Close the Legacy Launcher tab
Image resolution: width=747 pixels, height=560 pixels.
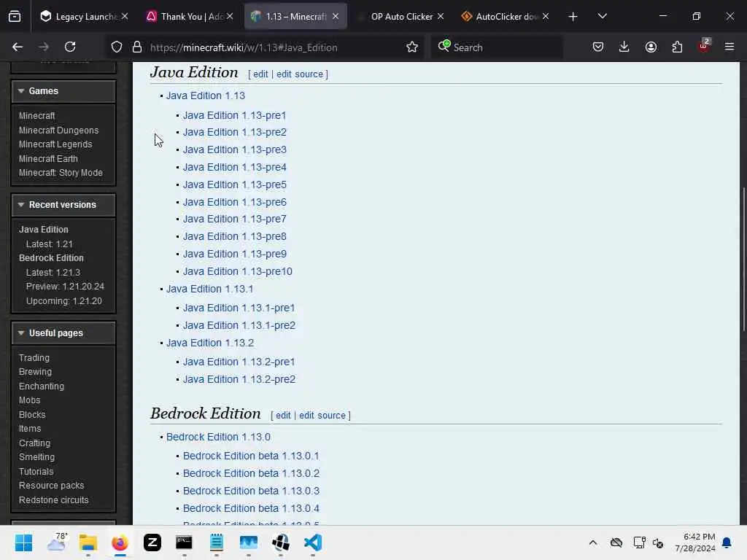click(125, 16)
